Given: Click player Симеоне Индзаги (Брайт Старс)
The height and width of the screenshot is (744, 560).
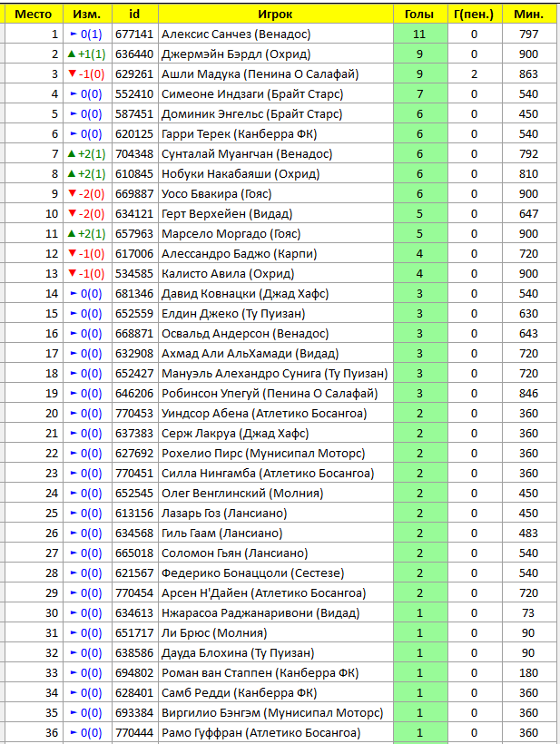Looking at the screenshot, I should coord(252,94).
